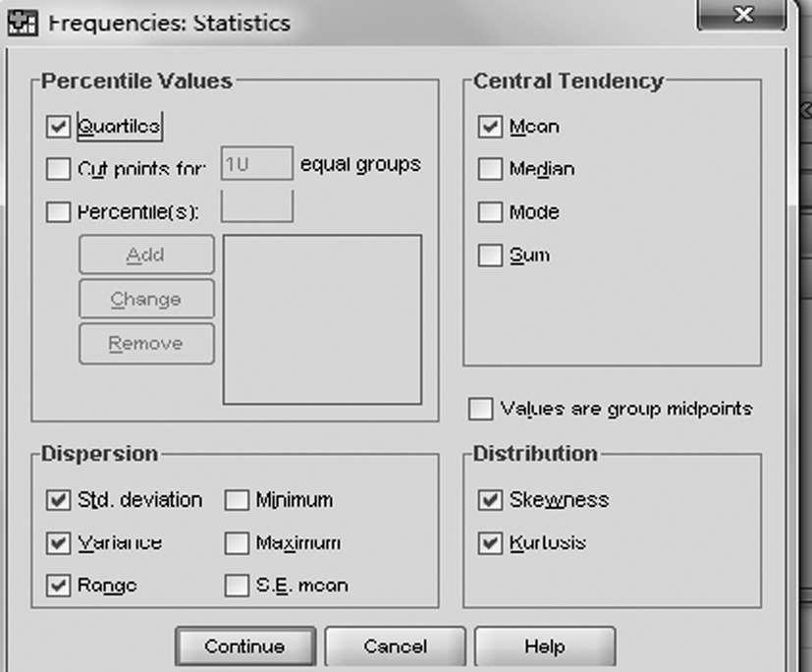812x672 pixels.
Task: Click the Percentile(s) value input field
Action: (257, 207)
